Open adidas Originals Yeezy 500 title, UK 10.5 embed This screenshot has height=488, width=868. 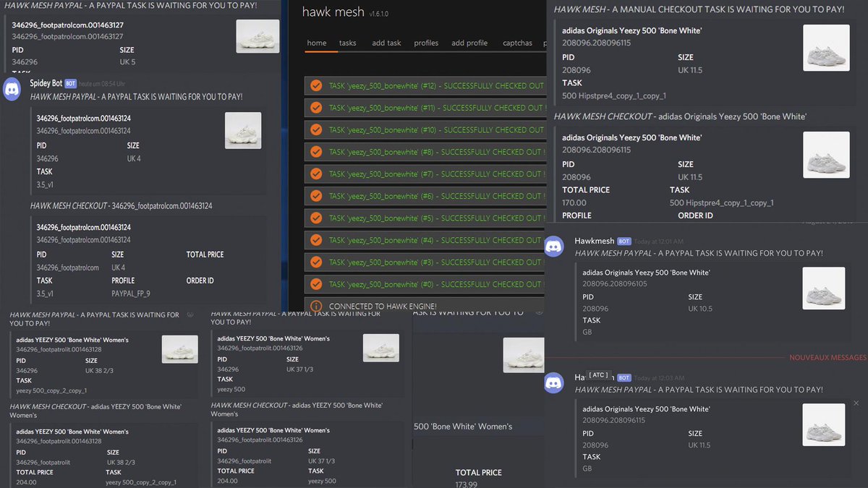click(646, 273)
